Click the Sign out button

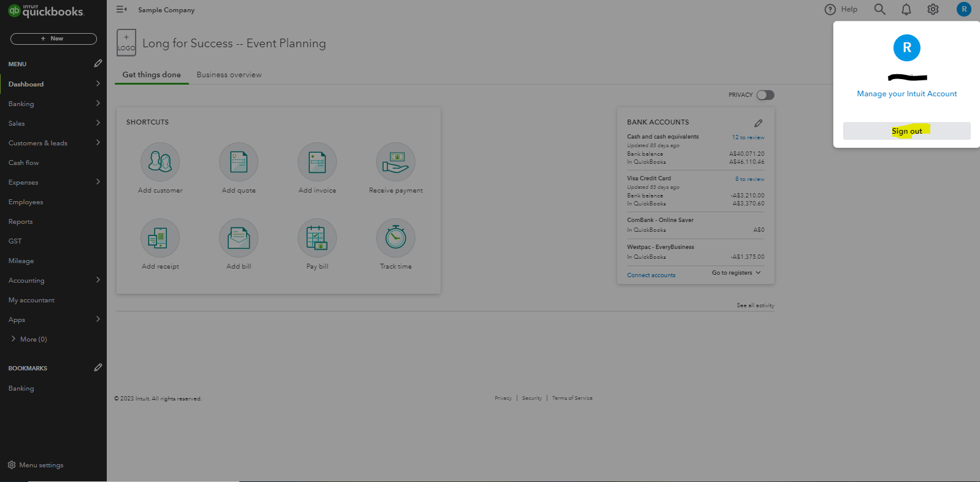tap(906, 131)
